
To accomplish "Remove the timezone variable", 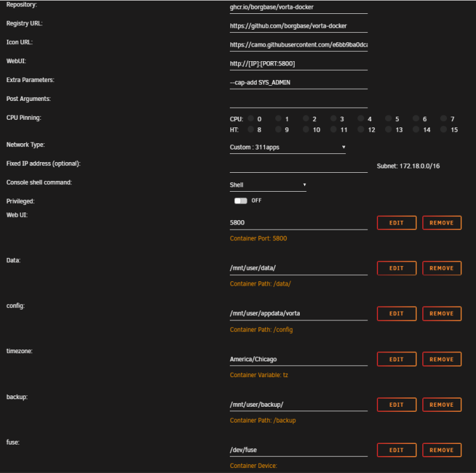I will click(x=442, y=359).
